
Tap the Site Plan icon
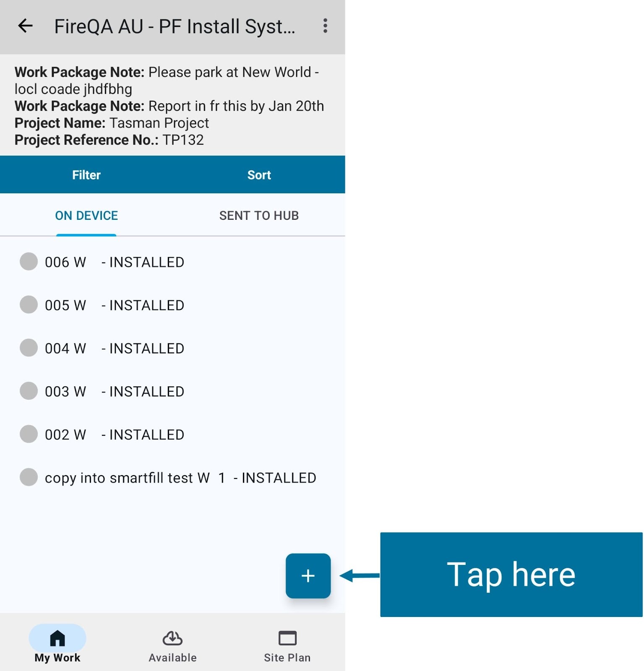click(x=287, y=639)
